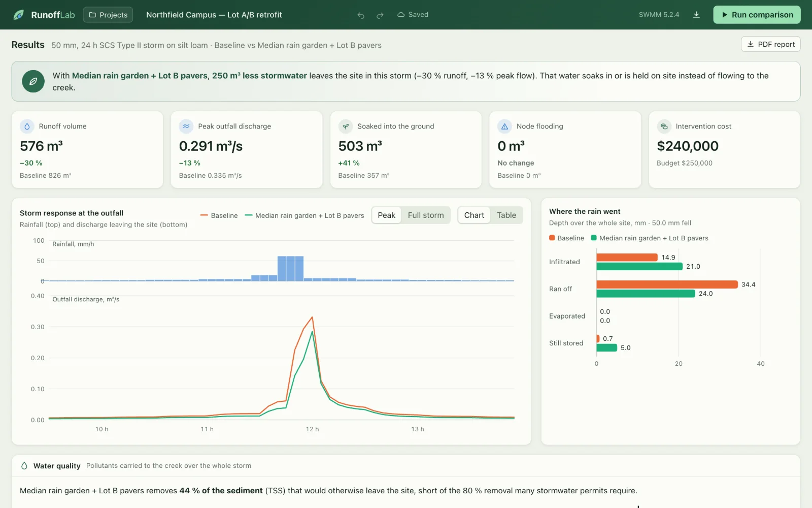Switch chart range to Full storm

(426, 215)
